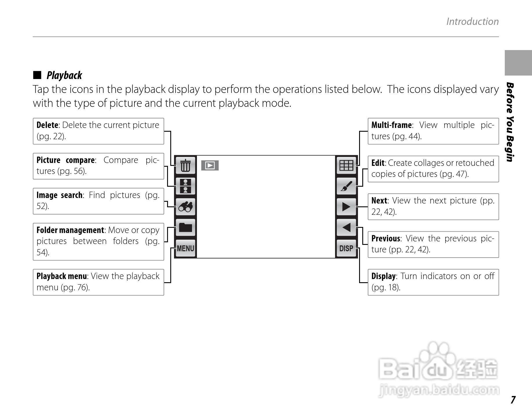Viewport: 532px width, 420px height.
Task: Click the Playback menu description box
Action: [98, 282]
